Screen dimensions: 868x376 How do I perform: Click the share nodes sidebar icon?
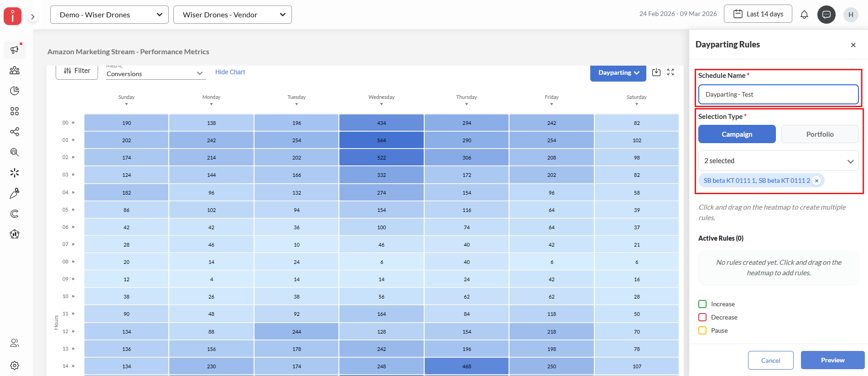[x=15, y=132]
